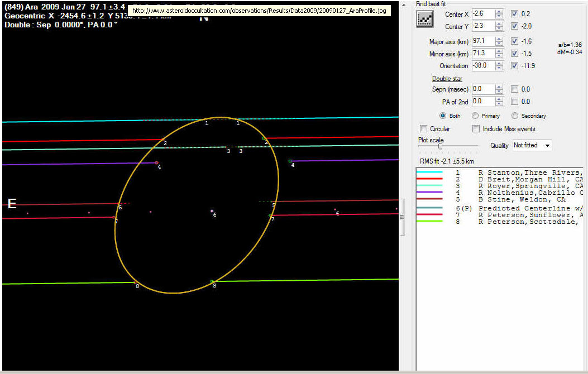Increase Orientation value with up arrow
This screenshot has width=588, height=374.
click(499, 63)
